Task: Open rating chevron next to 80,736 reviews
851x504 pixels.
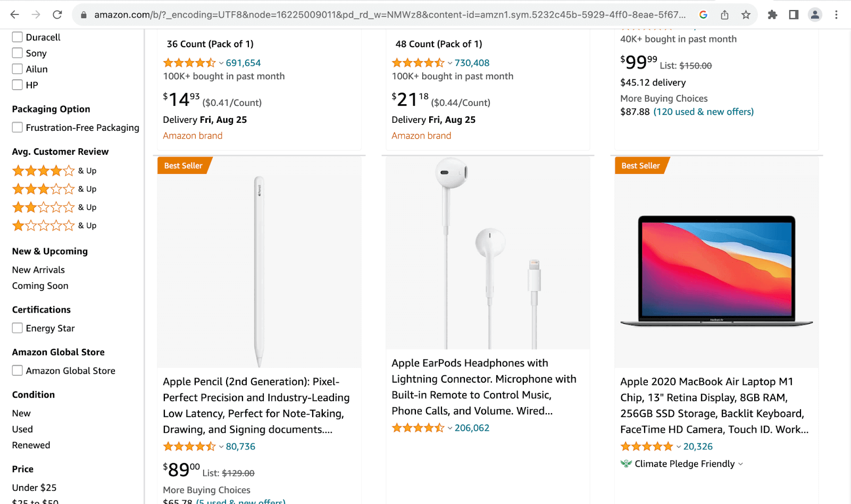Action: 221,447
